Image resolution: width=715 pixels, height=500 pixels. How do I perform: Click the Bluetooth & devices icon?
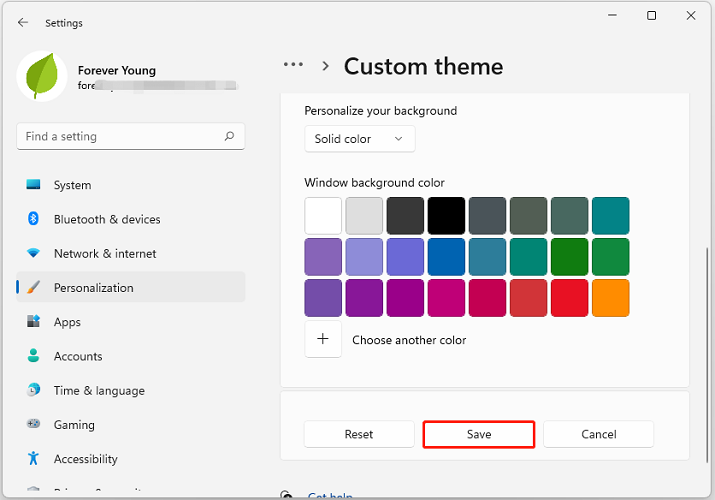pyautogui.click(x=34, y=219)
